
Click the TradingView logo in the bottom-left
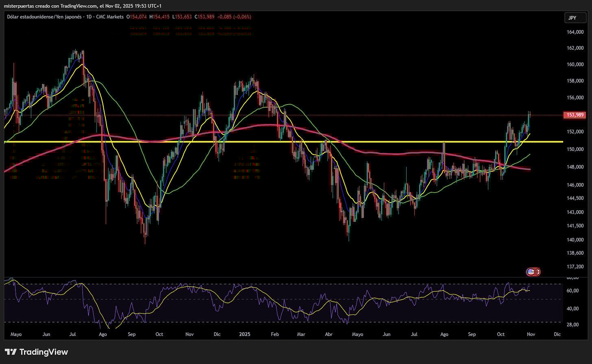[x=36, y=352]
